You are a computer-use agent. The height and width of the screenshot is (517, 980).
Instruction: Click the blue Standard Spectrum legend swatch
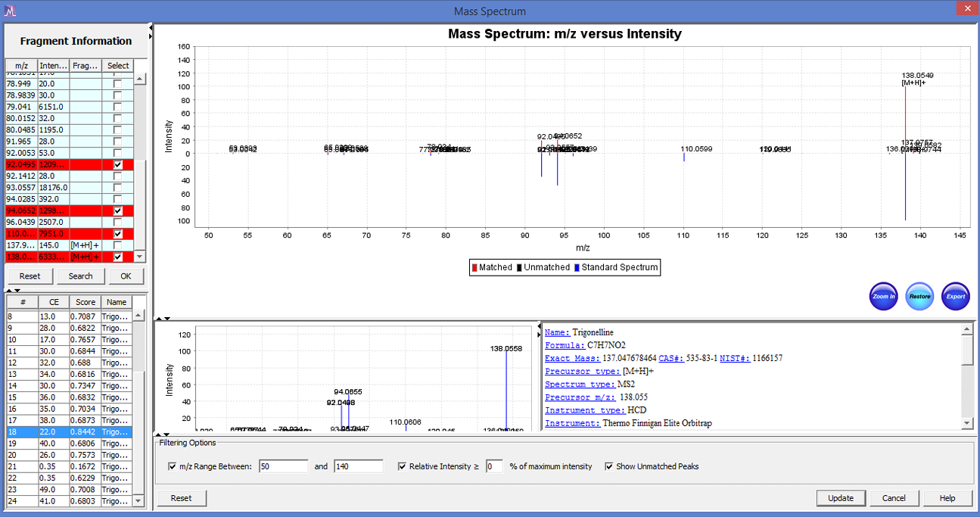(x=577, y=267)
